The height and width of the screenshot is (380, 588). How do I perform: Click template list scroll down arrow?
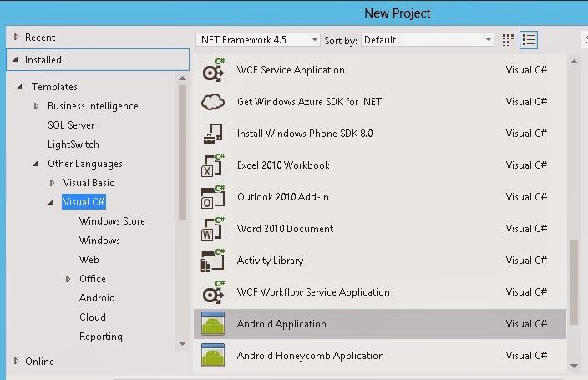(x=574, y=366)
